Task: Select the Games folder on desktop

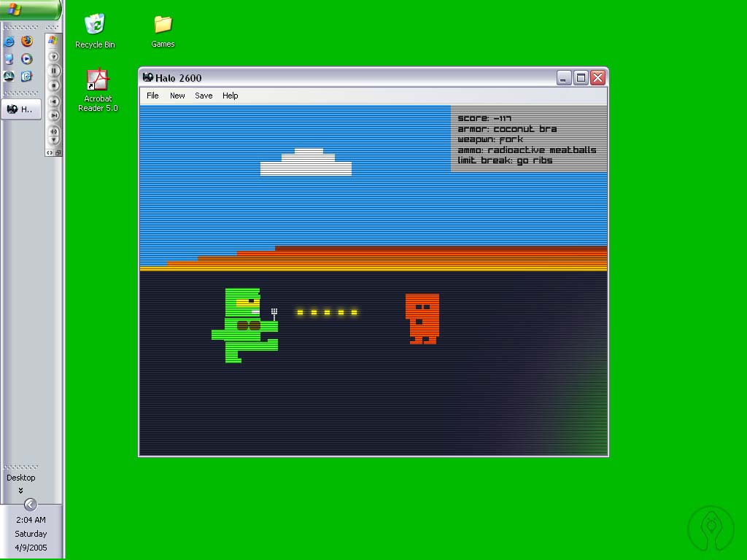Action: (x=163, y=31)
